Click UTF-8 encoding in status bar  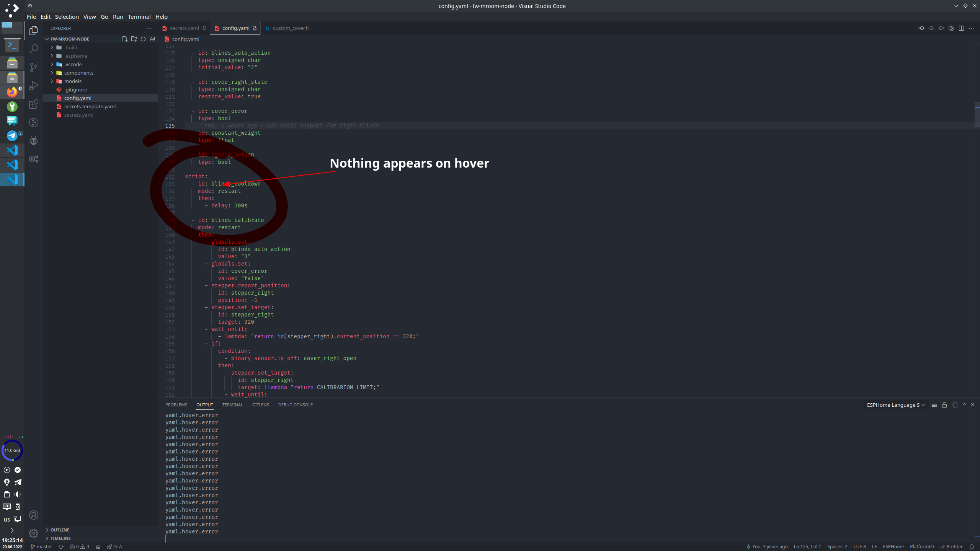[859, 546]
